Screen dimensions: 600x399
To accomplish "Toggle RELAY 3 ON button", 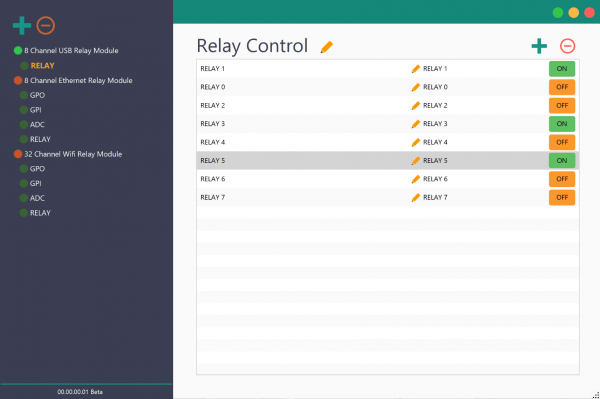I will point(562,124).
